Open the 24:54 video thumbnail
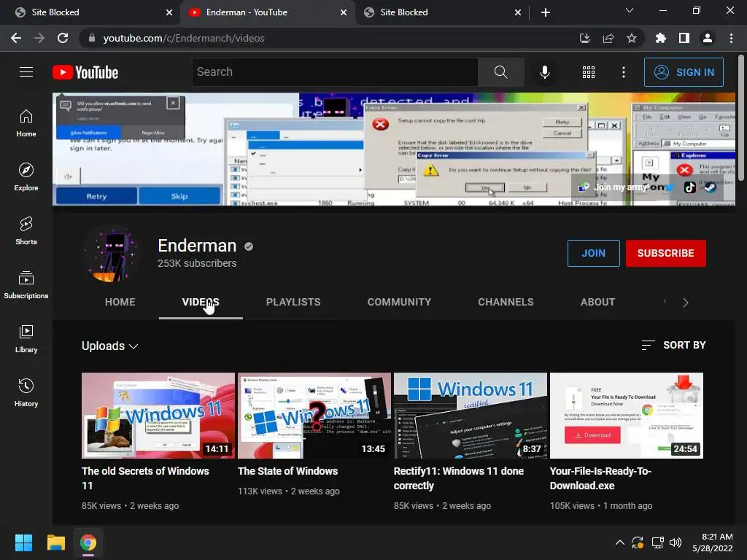 point(627,416)
